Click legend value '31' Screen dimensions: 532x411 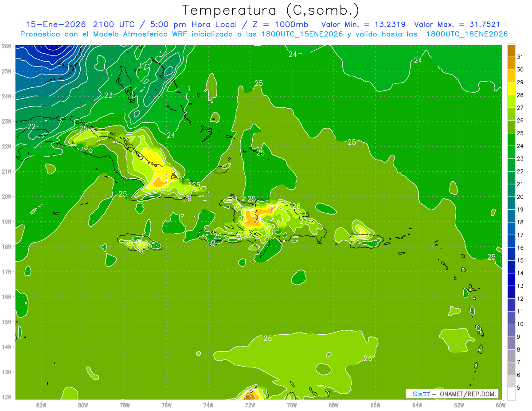click(520, 57)
